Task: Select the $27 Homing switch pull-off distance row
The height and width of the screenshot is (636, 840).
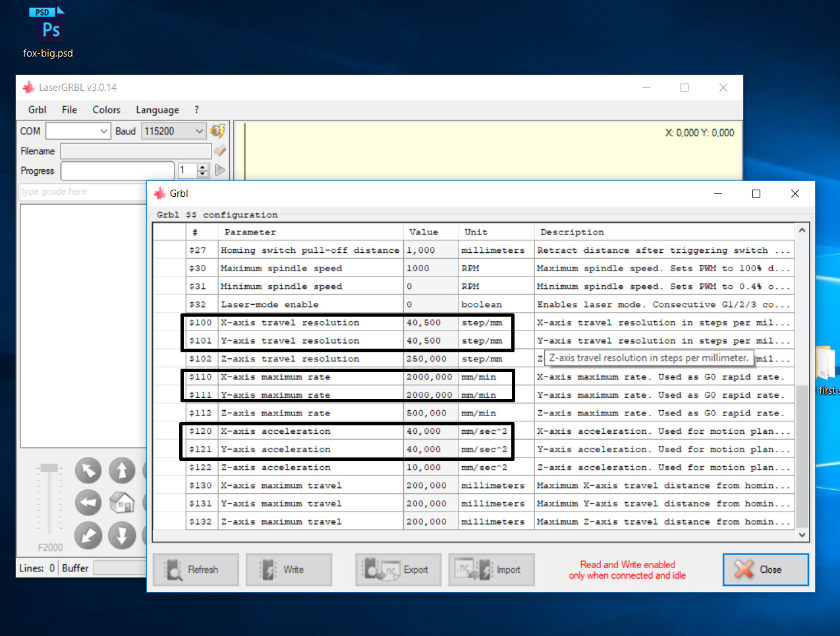Action: 473,250
